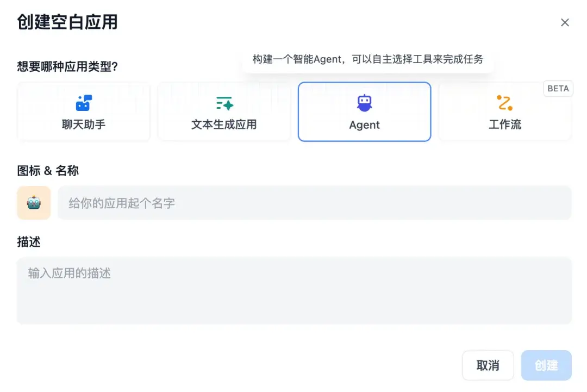This screenshot has height=392, width=587.
Task: Choose 文本生成应用 app type card
Action: [x=224, y=111]
